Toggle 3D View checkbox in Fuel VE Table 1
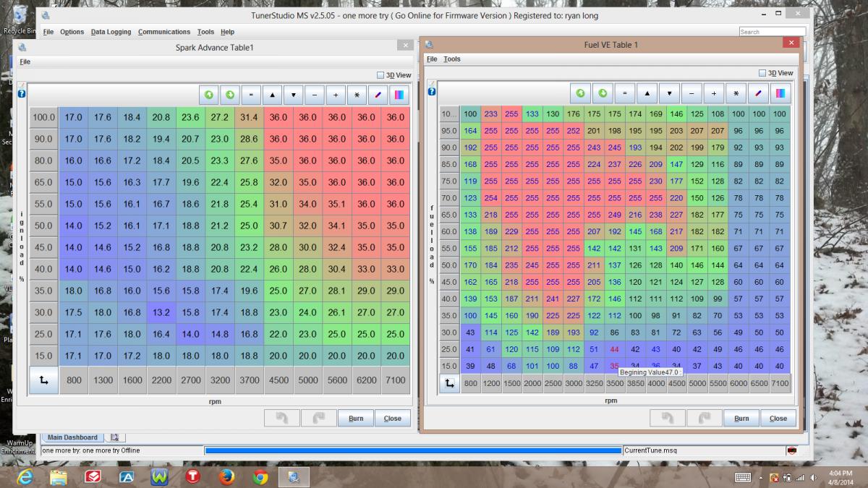 (762, 73)
